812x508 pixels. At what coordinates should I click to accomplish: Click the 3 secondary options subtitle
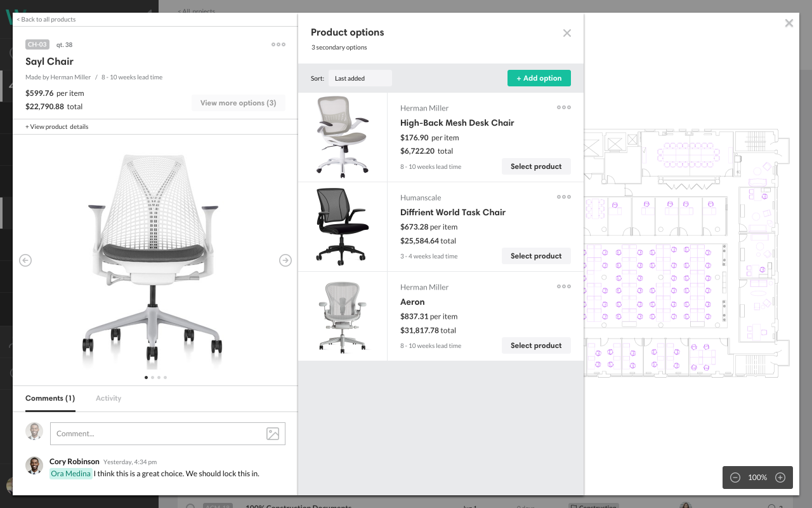pyautogui.click(x=339, y=48)
